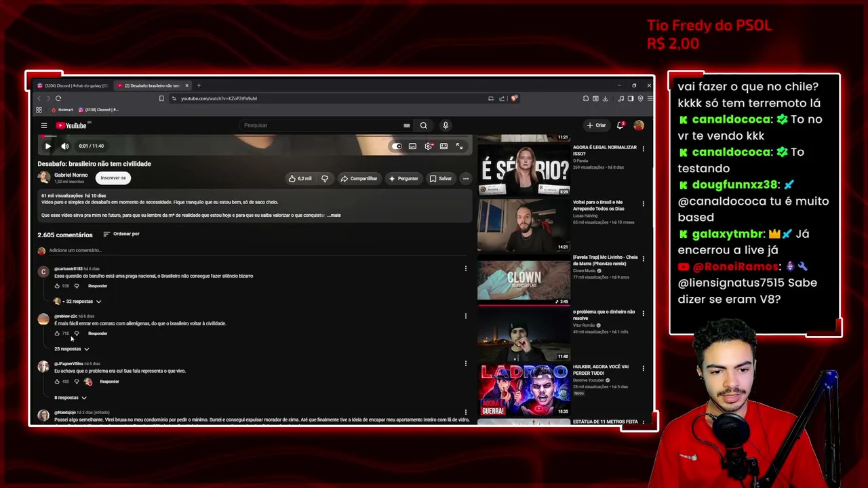Create content with the Criar button
The width and height of the screenshot is (868, 488).
pos(597,125)
